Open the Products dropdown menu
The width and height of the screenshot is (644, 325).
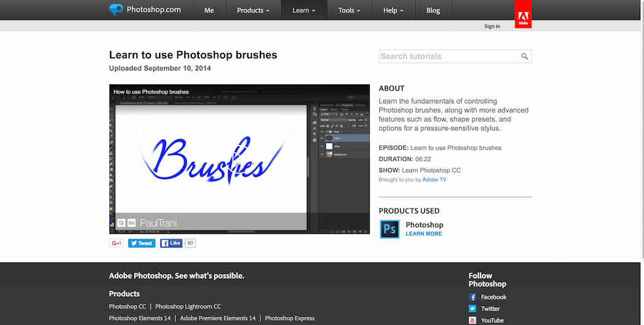point(253,10)
